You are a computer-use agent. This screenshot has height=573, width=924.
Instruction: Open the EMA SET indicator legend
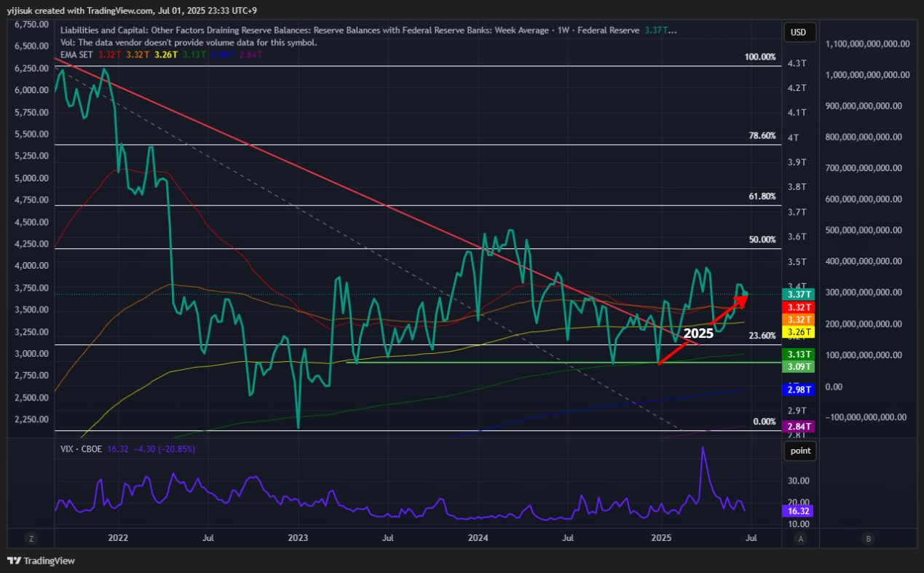(76, 54)
